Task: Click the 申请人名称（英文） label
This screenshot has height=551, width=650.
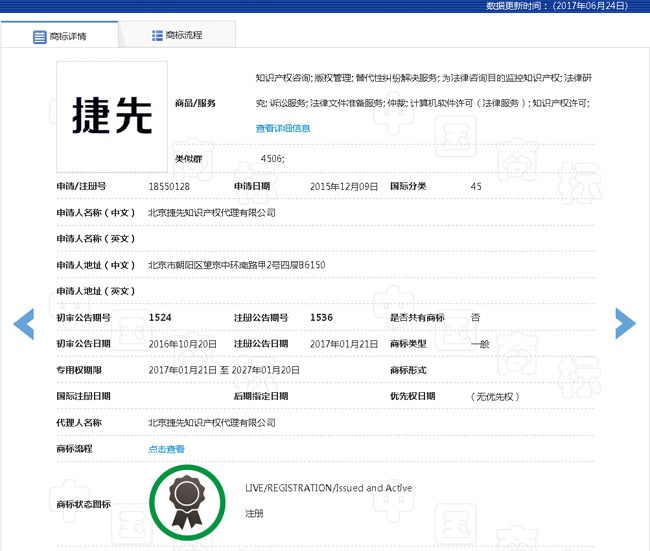Action: [x=96, y=239]
